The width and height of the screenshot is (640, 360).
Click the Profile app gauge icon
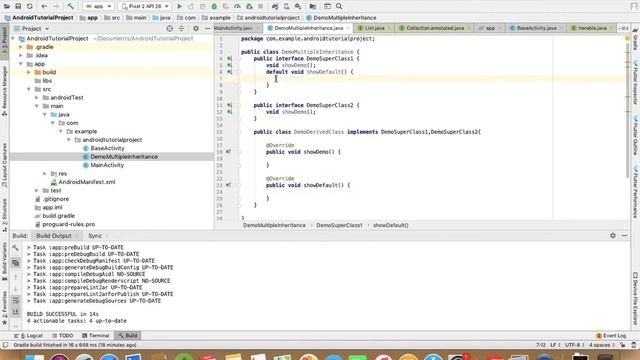(x=237, y=7)
